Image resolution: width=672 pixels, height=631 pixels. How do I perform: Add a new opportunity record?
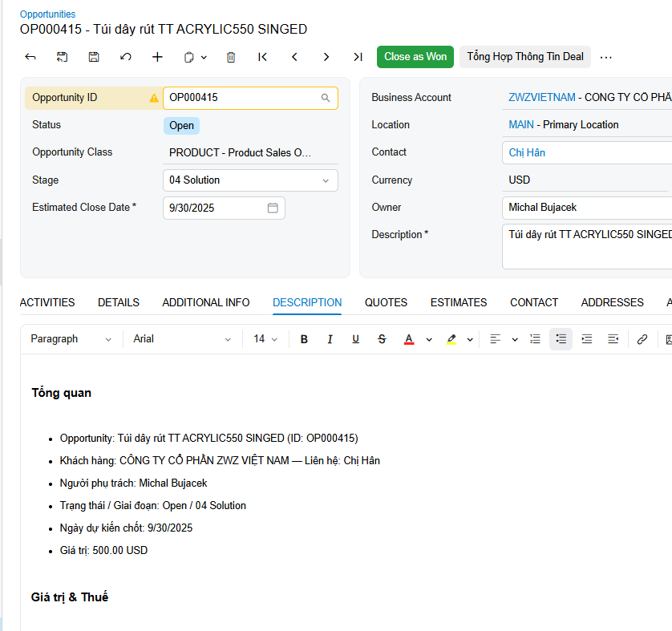coord(157,57)
